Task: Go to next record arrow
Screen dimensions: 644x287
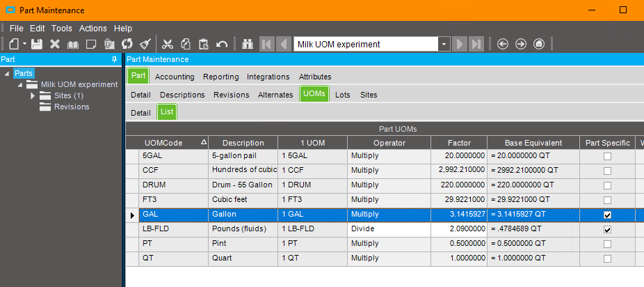Action: coord(460,44)
